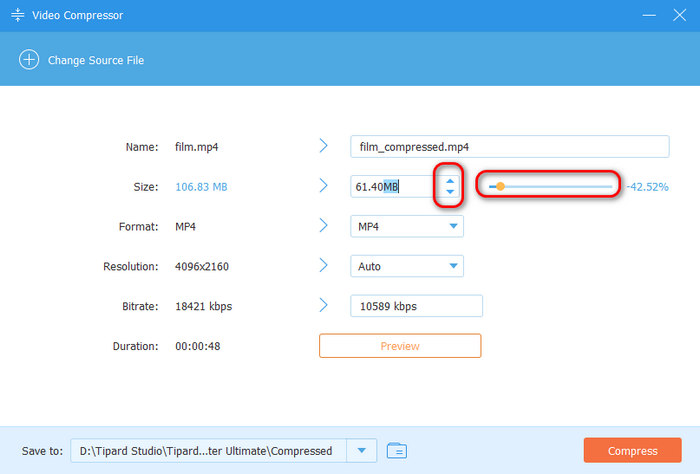
Task: Click the film.mp4 source name text
Action: [196, 147]
